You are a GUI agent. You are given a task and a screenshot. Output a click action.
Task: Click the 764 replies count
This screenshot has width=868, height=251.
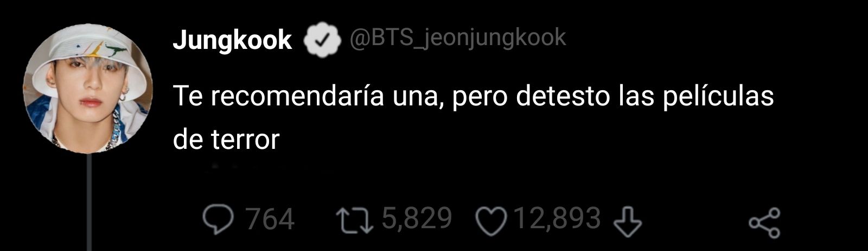coord(271,219)
